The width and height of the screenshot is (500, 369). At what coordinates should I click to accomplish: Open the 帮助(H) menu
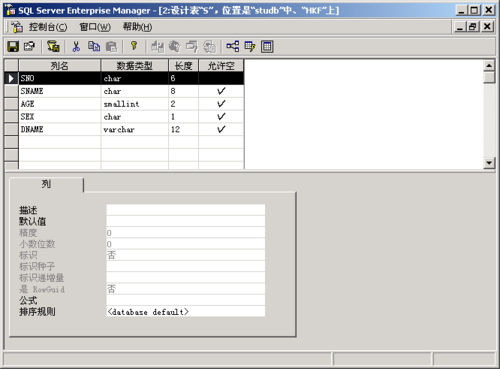(137, 27)
